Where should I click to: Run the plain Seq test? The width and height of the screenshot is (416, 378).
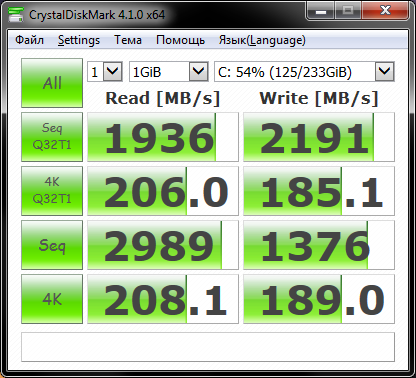[x=52, y=245]
